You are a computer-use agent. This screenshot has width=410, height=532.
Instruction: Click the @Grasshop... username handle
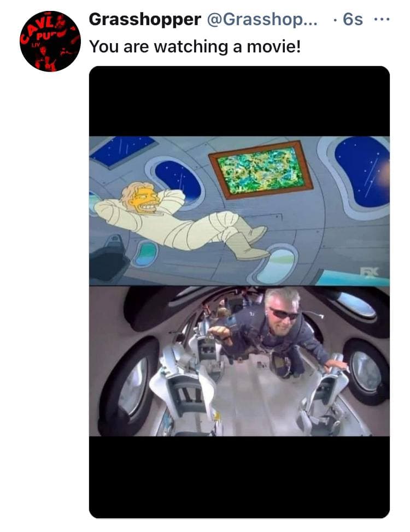point(262,19)
